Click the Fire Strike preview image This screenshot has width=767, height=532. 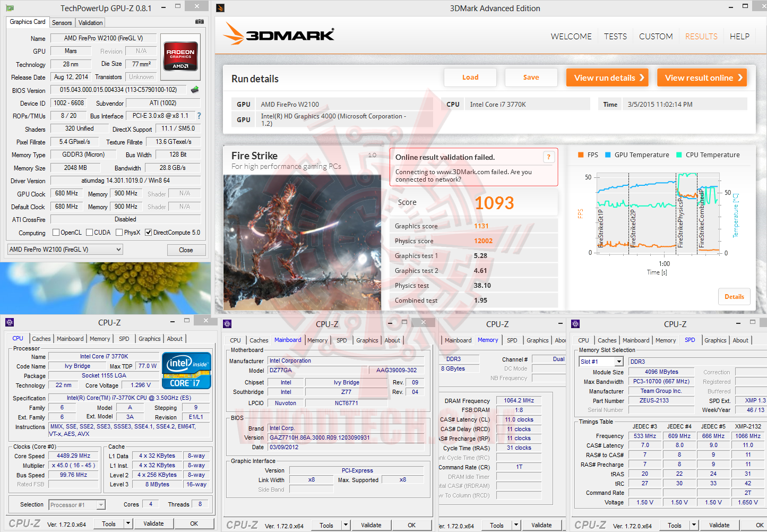click(303, 242)
